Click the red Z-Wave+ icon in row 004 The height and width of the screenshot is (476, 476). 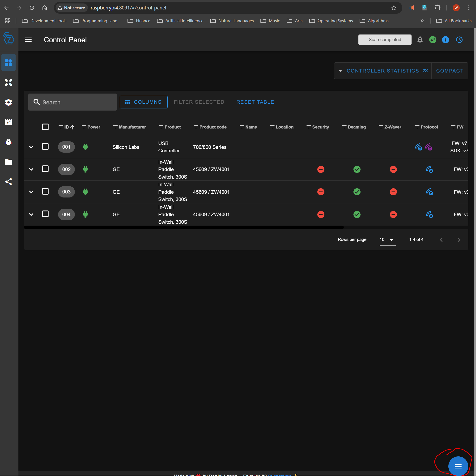[393, 214]
